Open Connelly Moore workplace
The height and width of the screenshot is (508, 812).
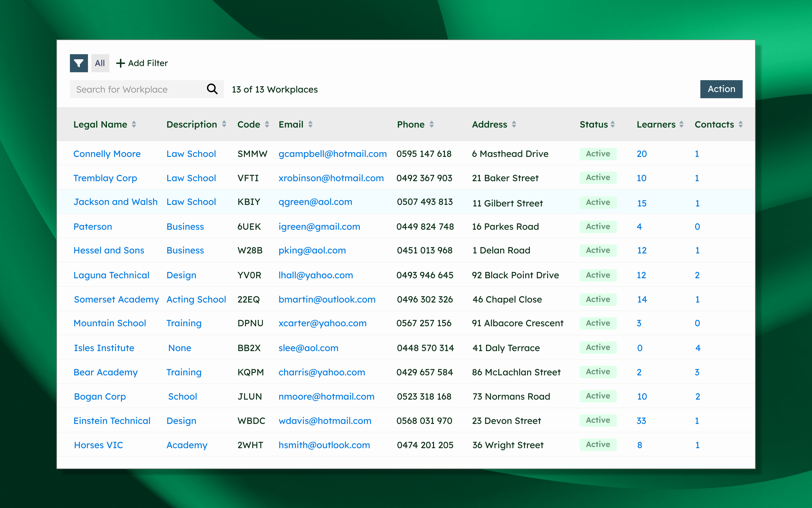pyautogui.click(x=107, y=154)
